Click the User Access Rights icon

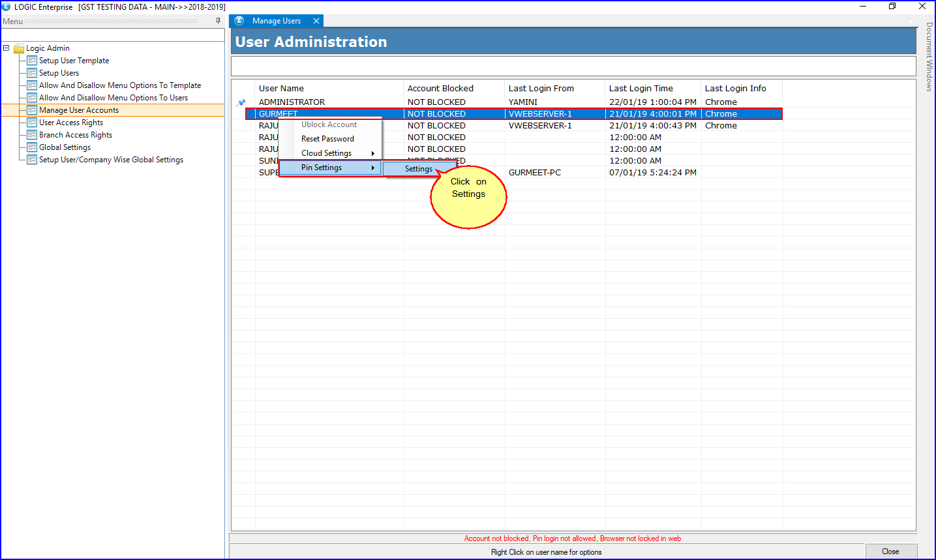(x=32, y=123)
